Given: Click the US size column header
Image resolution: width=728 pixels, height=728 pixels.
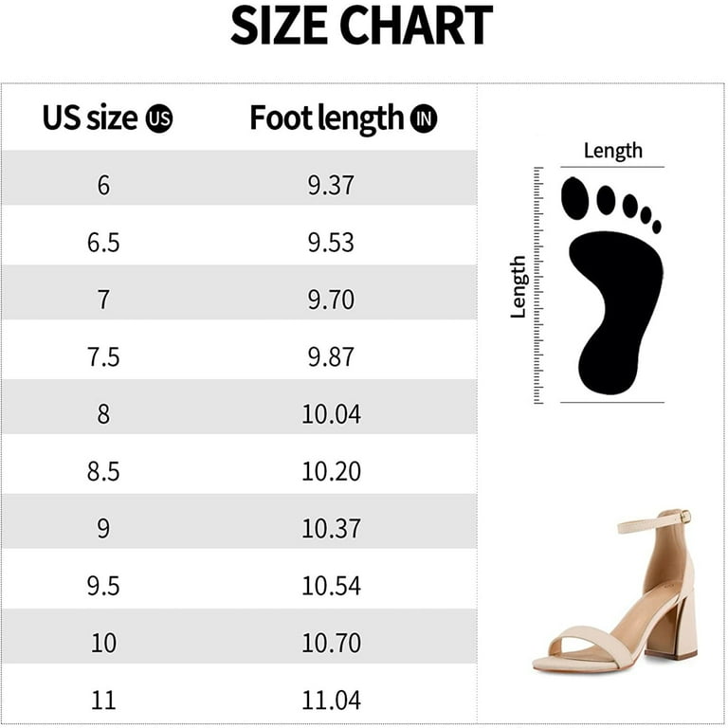Looking at the screenshot, I should (x=107, y=118).
